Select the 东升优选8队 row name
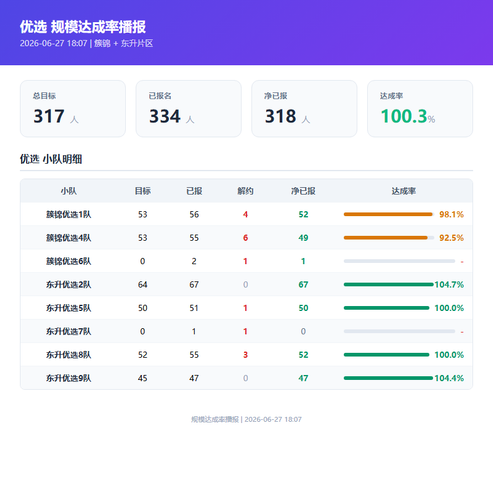This screenshot has height=500, width=493. tap(69, 355)
